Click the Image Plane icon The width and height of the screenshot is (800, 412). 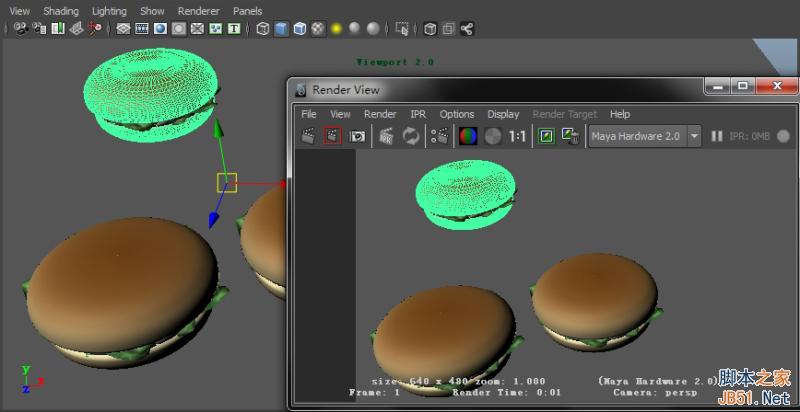point(76,29)
